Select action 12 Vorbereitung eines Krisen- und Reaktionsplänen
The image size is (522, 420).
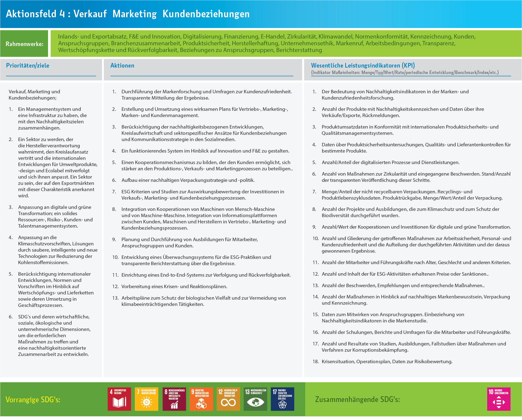(169, 286)
